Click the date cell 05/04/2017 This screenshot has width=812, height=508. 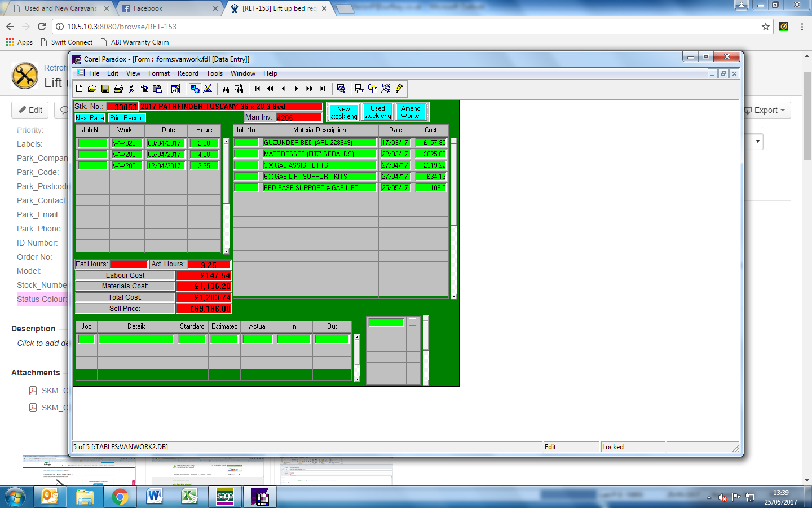pyautogui.click(x=166, y=155)
